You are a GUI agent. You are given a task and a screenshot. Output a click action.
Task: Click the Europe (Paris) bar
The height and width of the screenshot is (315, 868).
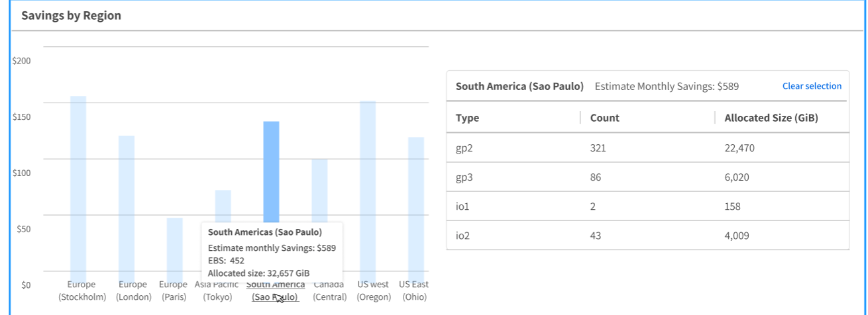174,244
